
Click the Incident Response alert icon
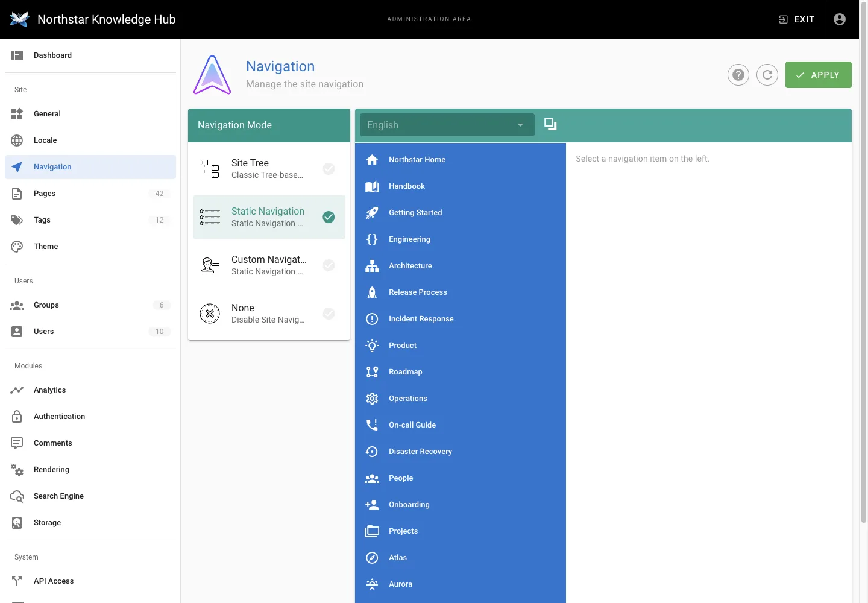coord(372,319)
